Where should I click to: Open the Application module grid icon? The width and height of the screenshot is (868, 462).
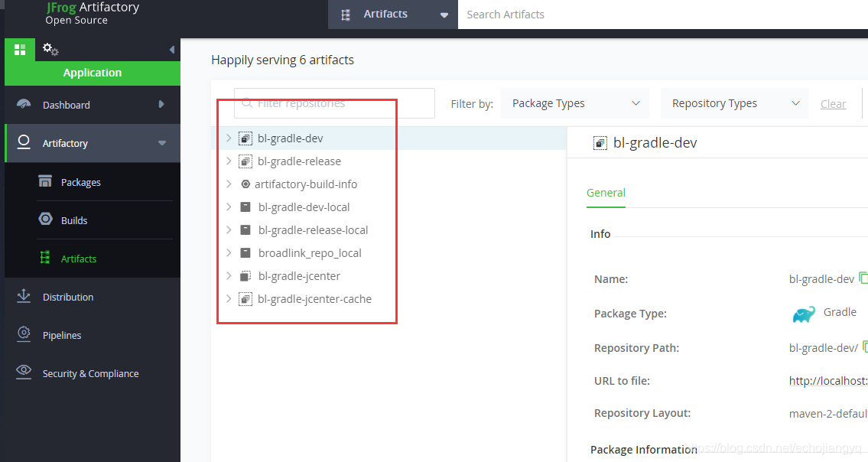click(x=20, y=50)
